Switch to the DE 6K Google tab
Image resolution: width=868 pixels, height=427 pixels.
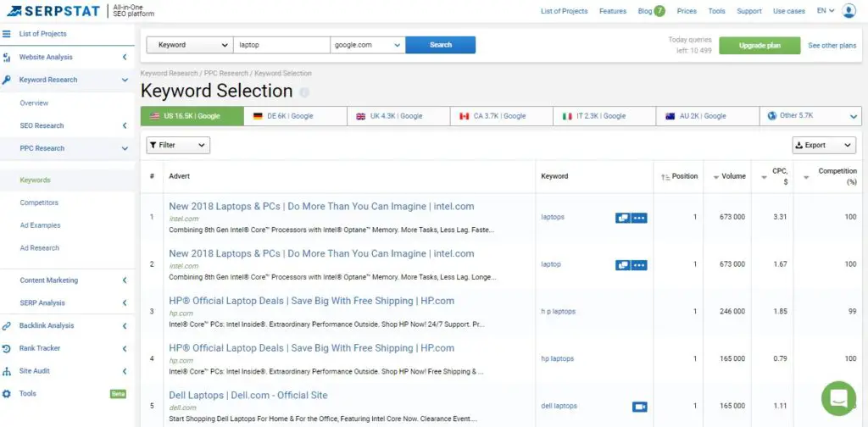coord(295,116)
